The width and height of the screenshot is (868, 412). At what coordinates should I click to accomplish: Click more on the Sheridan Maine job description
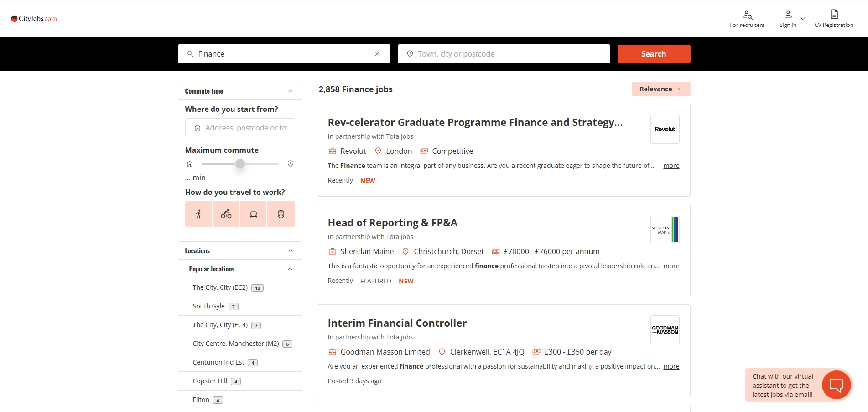(671, 266)
